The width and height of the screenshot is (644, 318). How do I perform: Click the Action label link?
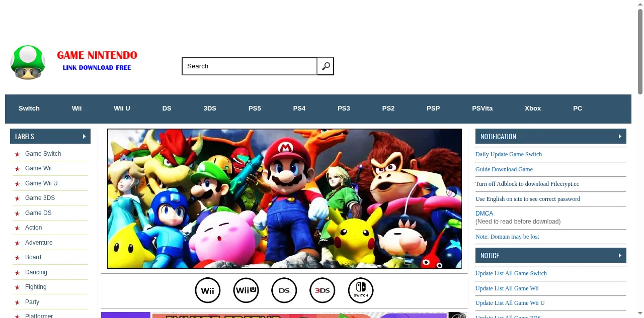pyautogui.click(x=34, y=228)
